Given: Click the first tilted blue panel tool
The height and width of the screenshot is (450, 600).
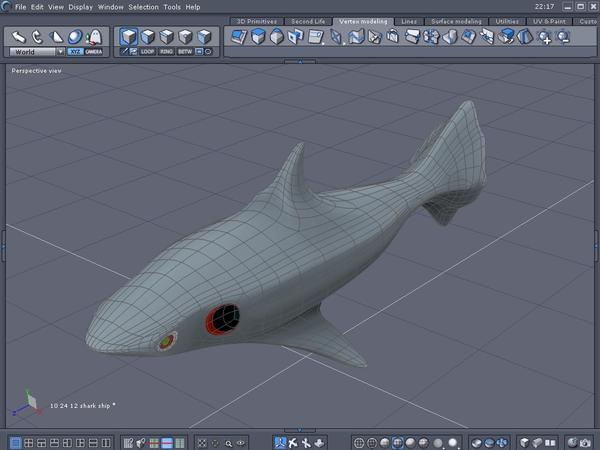Looking at the screenshot, I should (x=239, y=37).
